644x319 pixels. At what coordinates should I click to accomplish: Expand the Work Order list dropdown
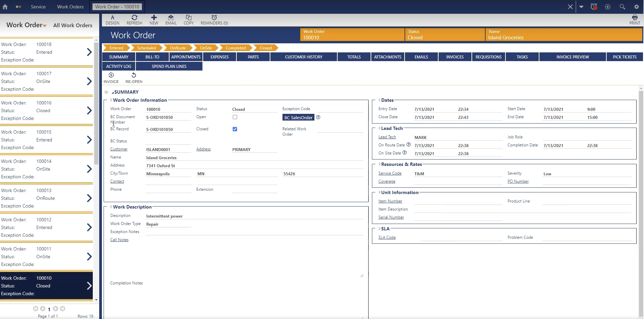click(x=45, y=26)
